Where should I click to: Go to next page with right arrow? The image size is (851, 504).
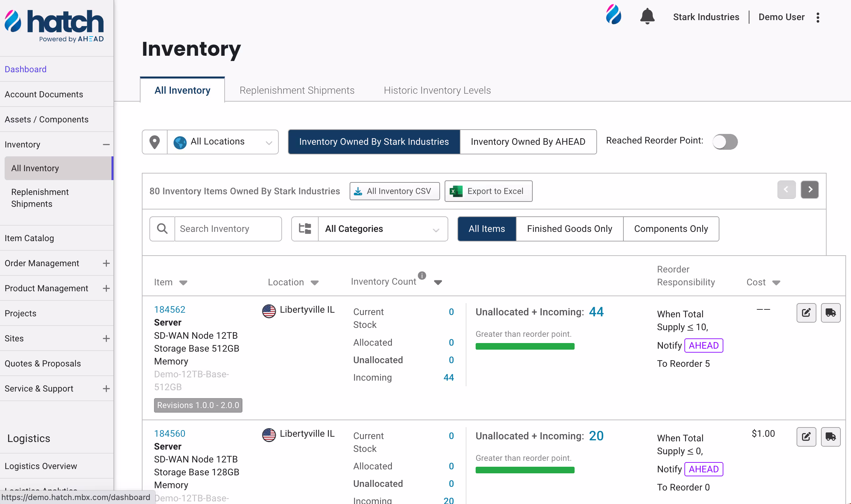tap(809, 190)
